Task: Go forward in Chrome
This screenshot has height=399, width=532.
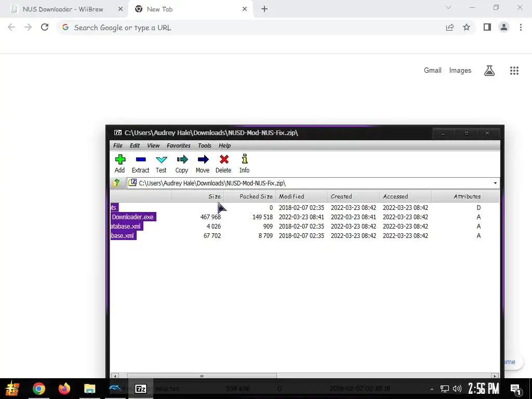Action: click(28, 27)
